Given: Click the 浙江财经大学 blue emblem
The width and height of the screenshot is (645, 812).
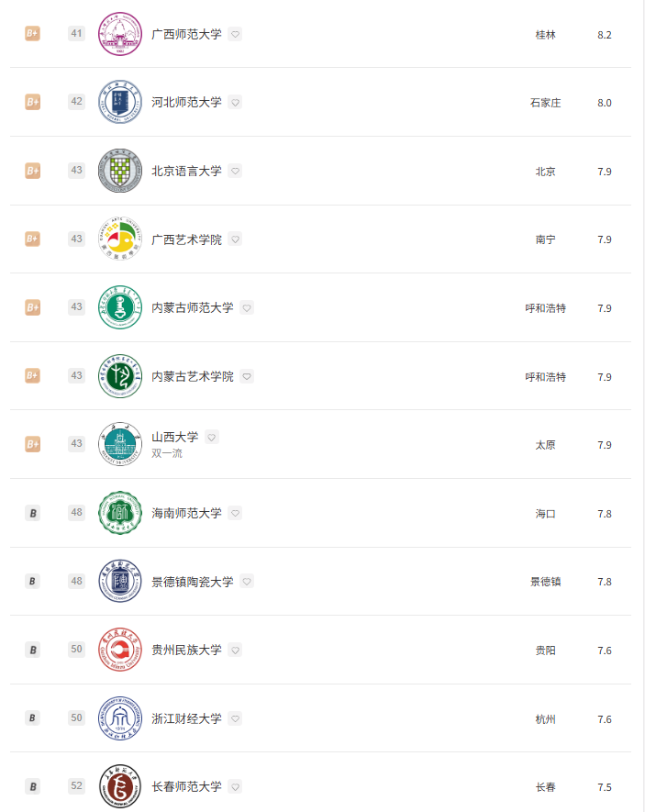Looking at the screenshot, I should [x=120, y=718].
